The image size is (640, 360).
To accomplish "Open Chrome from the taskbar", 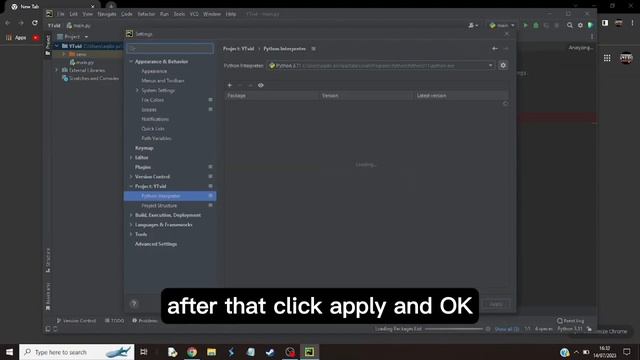I will 192,352.
